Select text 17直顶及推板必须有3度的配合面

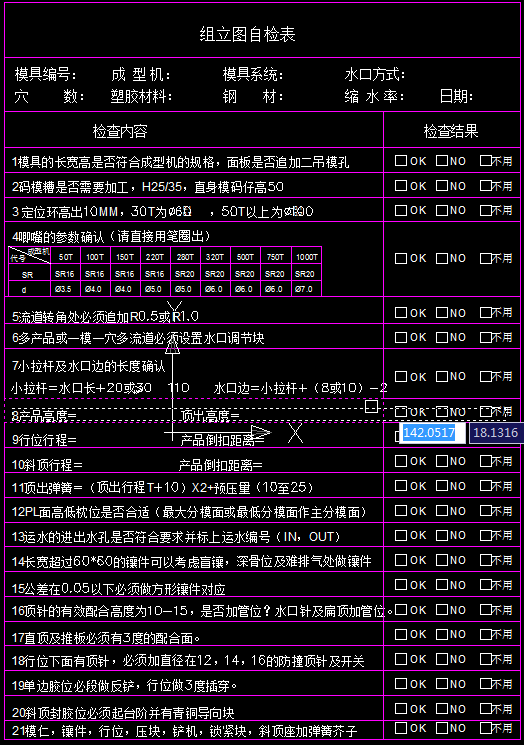pos(105,638)
